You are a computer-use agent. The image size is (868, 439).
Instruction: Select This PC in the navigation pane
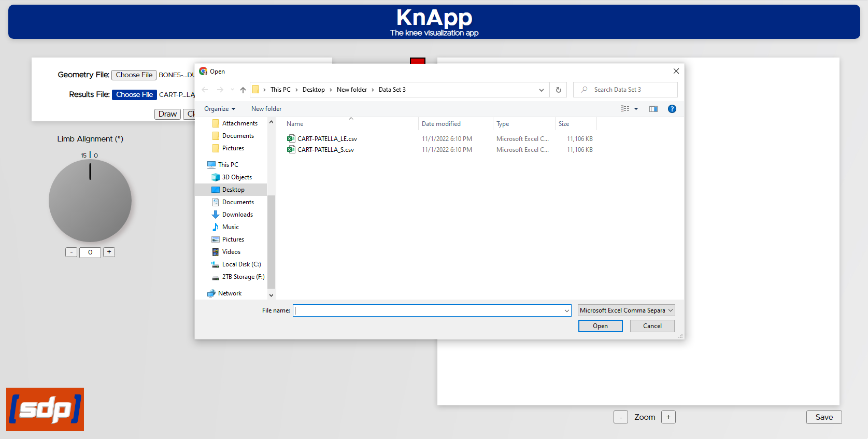223,165
